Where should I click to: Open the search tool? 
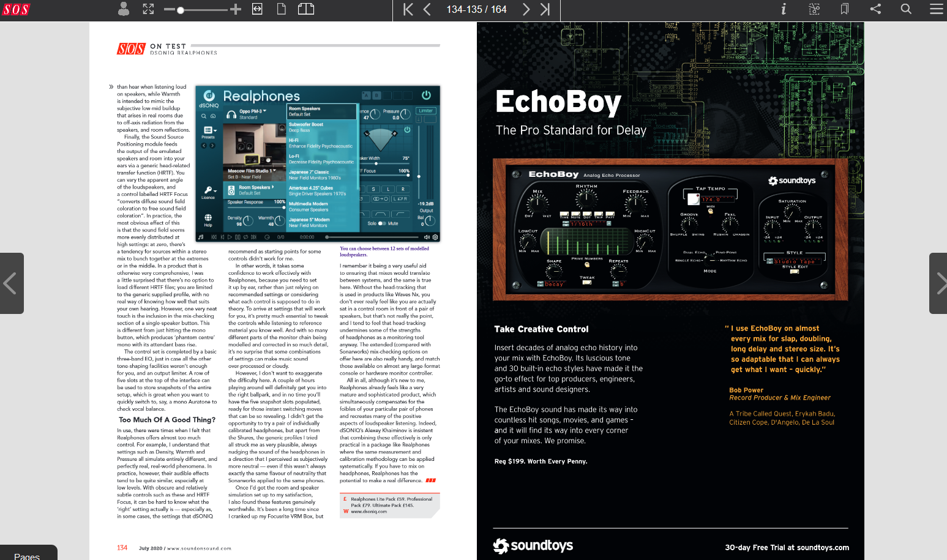906,9
